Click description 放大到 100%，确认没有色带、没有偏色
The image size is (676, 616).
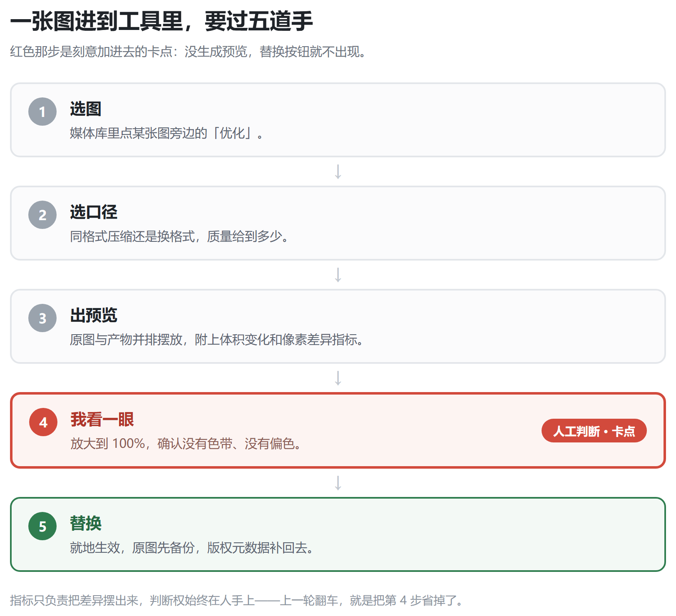(x=186, y=444)
